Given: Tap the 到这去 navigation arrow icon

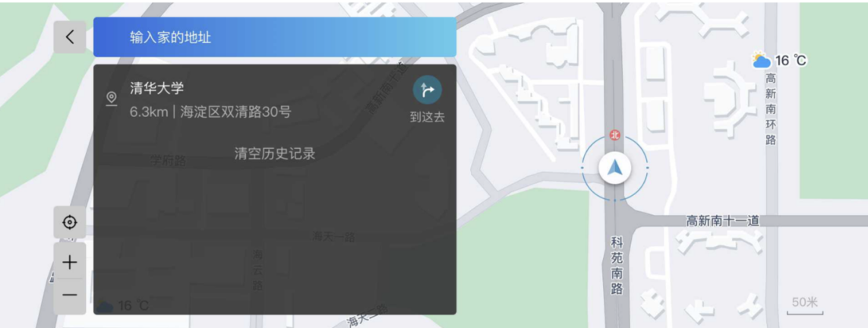Looking at the screenshot, I should point(428,90).
